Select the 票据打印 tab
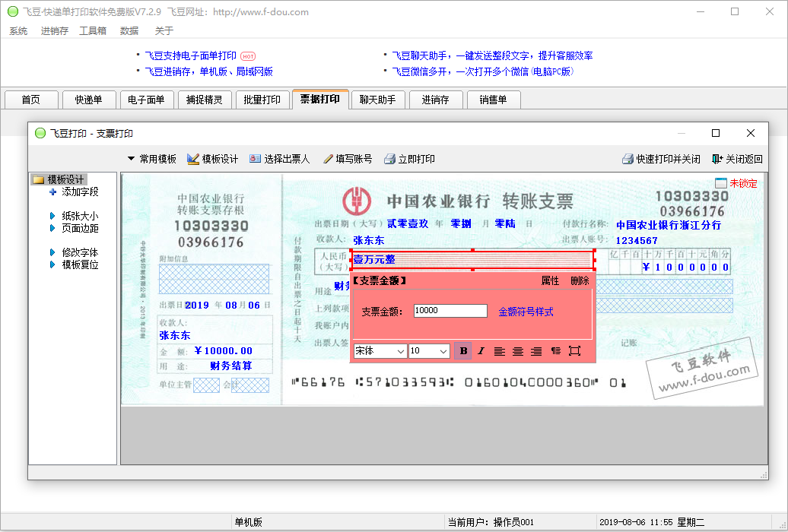788x532 pixels. click(320, 99)
